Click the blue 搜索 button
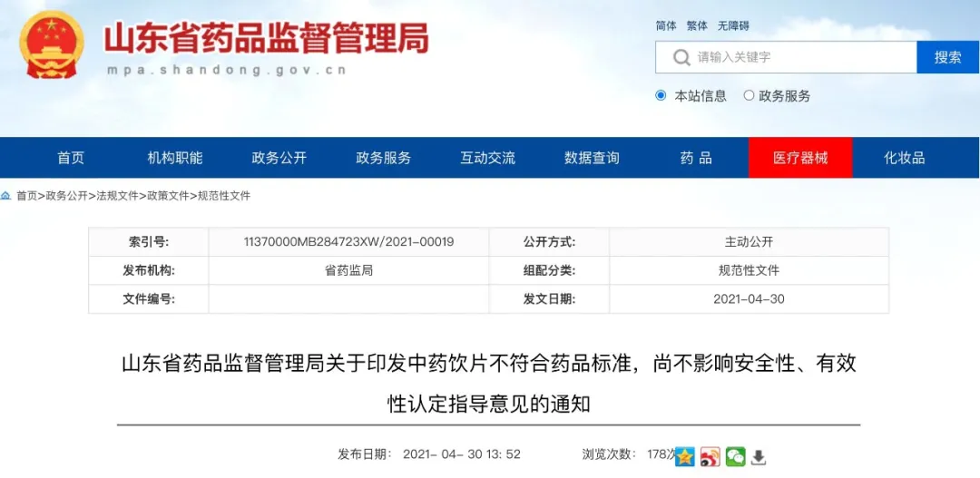 pos(947,57)
